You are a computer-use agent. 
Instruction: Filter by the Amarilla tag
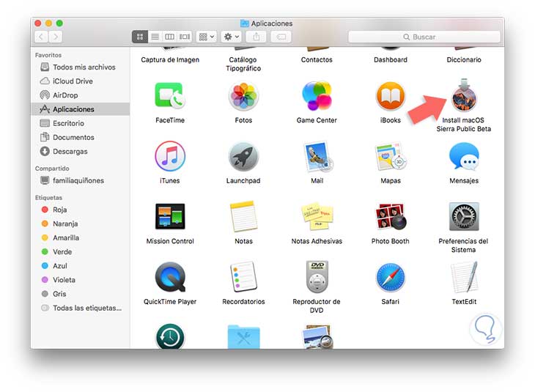80,238
